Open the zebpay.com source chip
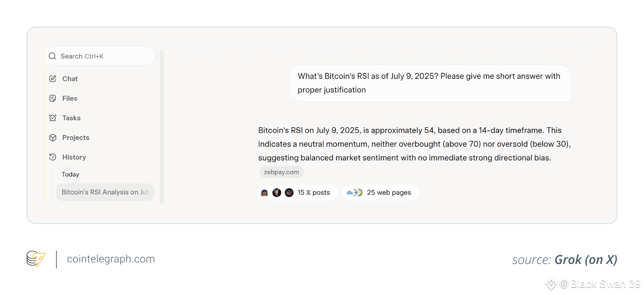644x295 pixels. coord(282,172)
